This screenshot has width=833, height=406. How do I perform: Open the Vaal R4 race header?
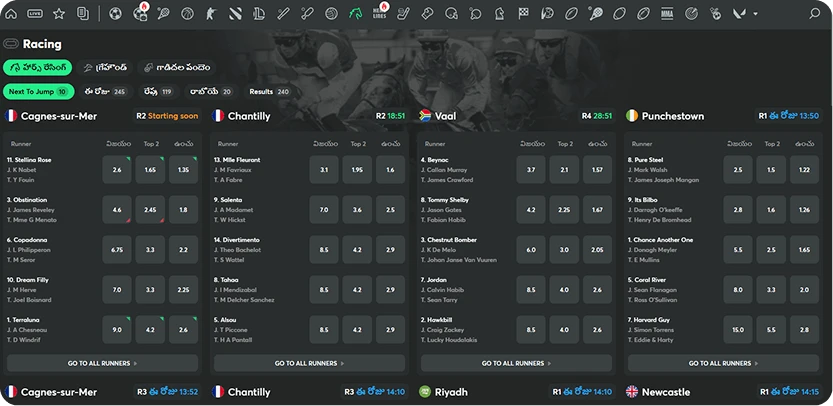coord(516,116)
